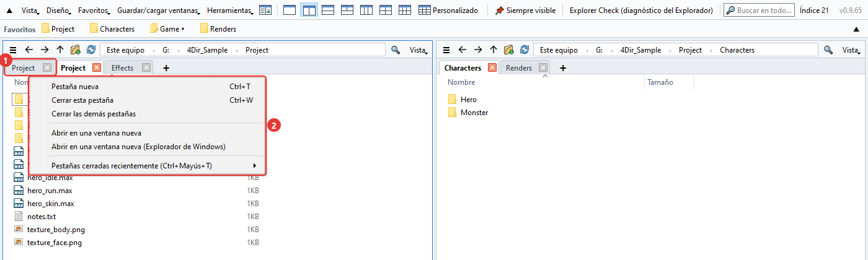The image size is (868, 260).
Task: Choose the Personalizado layout option
Action: [x=448, y=11]
